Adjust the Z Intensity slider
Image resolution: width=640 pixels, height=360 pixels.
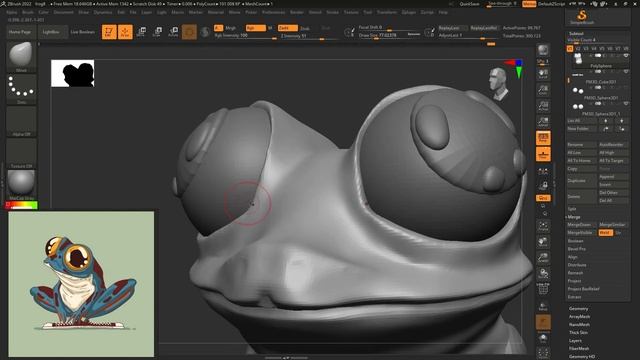tap(309, 36)
